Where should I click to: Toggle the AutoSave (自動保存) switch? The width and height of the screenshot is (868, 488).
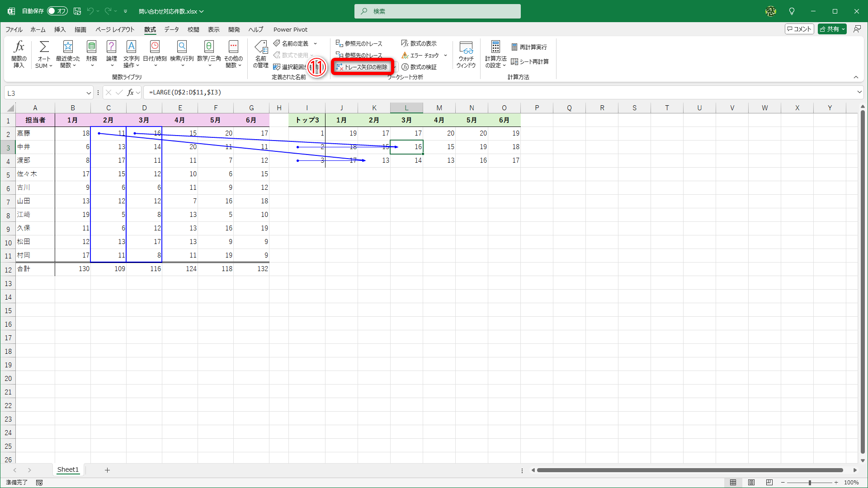pyautogui.click(x=57, y=11)
